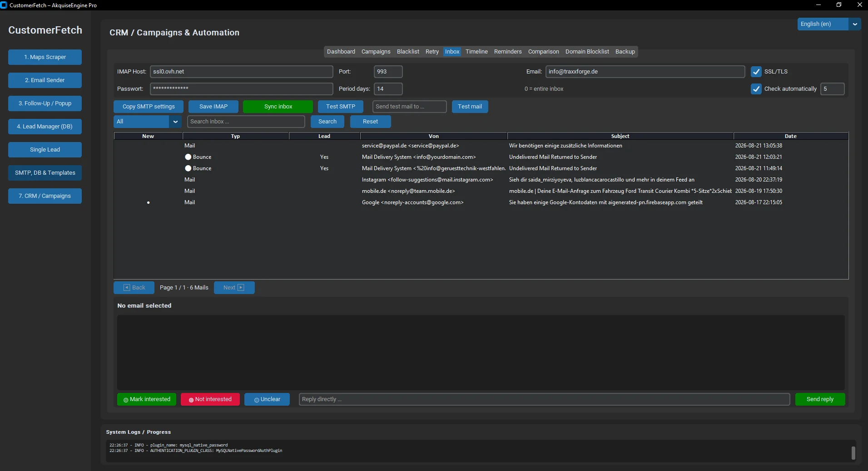Click the Passwort field
868x471 pixels.
[x=242, y=89]
